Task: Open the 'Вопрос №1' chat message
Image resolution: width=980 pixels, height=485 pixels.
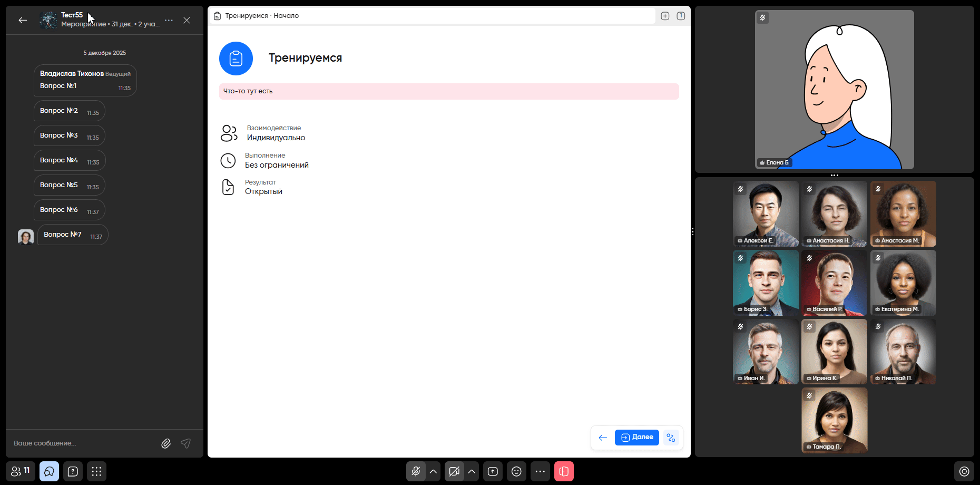Action: pyautogui.click(x=85, y=80)
